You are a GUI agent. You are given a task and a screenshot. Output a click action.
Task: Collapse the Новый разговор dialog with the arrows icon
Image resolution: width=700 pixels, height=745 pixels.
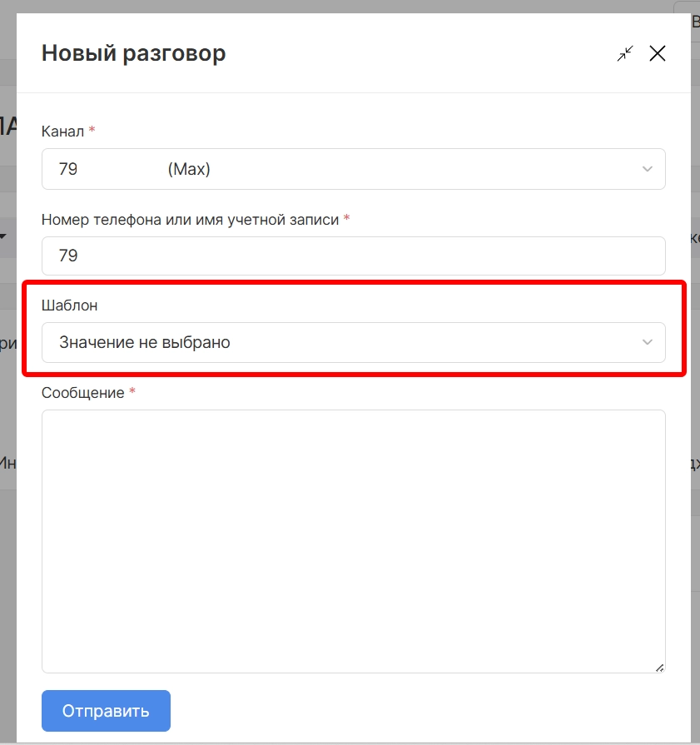coord(625,54)
